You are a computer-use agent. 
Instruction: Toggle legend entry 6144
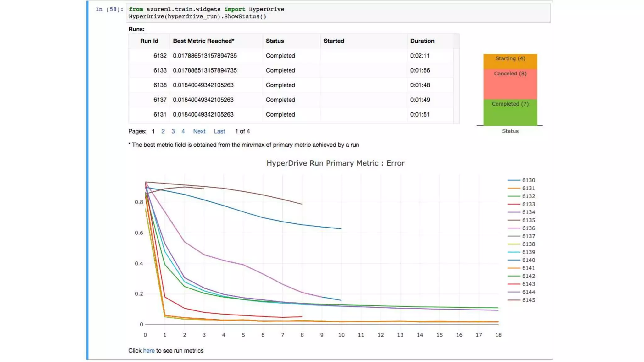click(521, 292)
